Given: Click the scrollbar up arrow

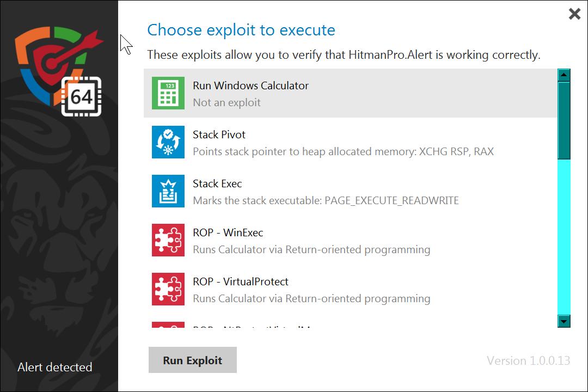Looking at the screenshot, I should (x=564, y=75).
